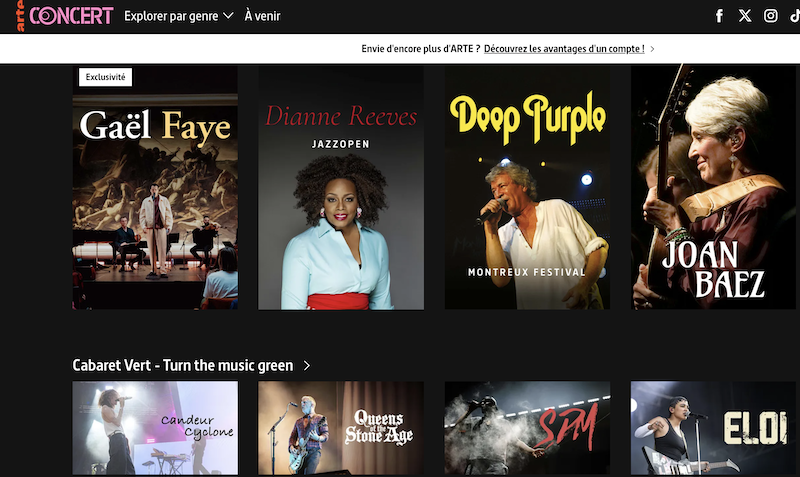Open ARTE's TikTok icon
The height and width of the screenshot is (477, 800).
794,16
